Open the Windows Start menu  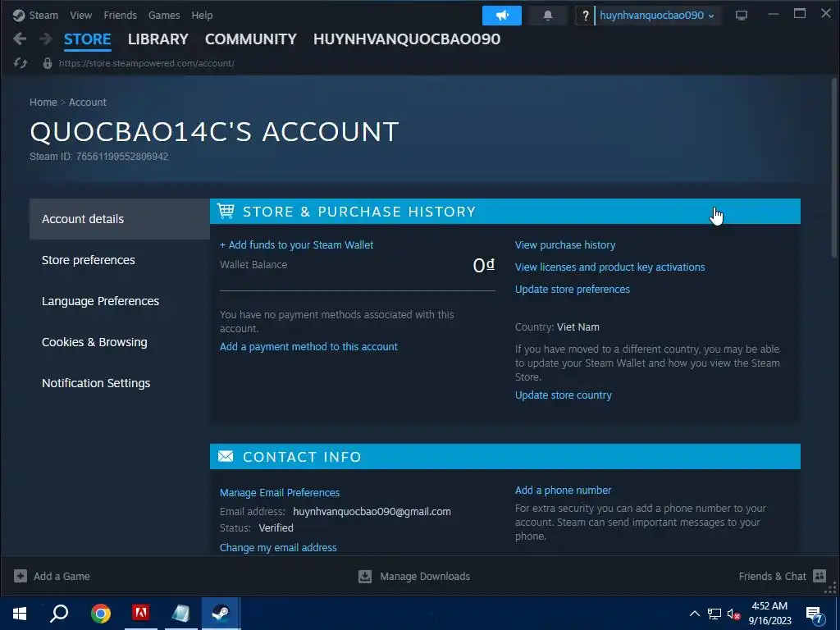click(20, 614)
